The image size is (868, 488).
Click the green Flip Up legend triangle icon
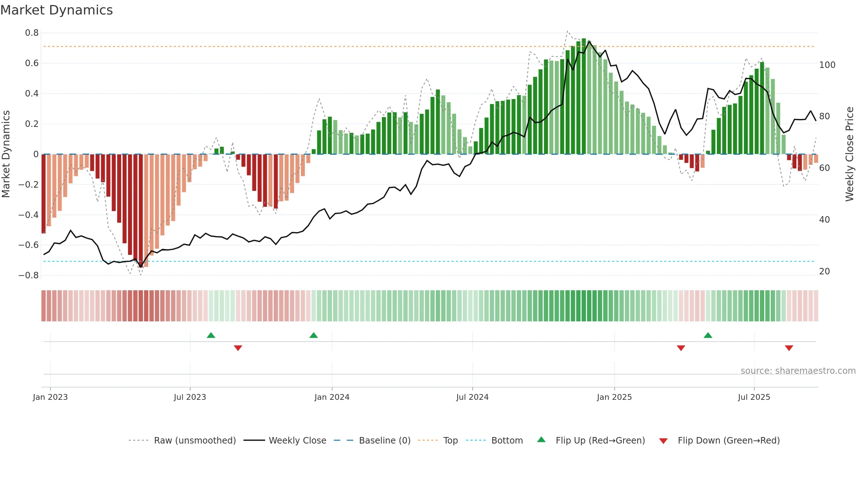click(541, 440)
